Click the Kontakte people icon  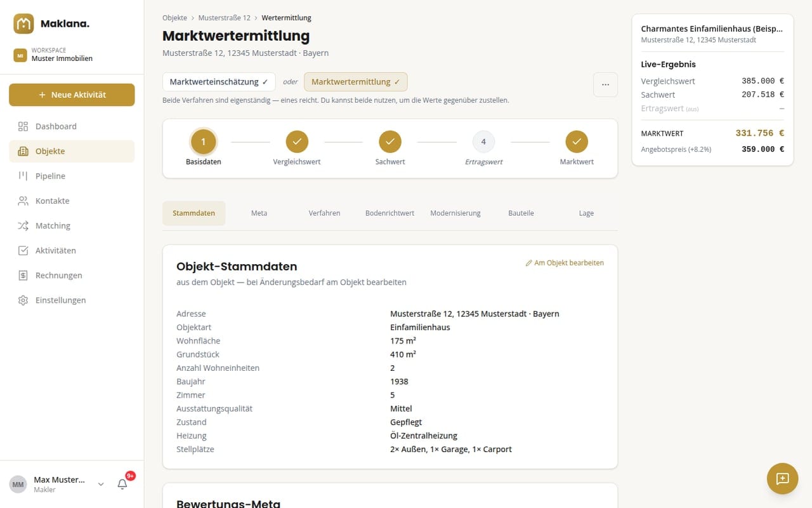23,201
